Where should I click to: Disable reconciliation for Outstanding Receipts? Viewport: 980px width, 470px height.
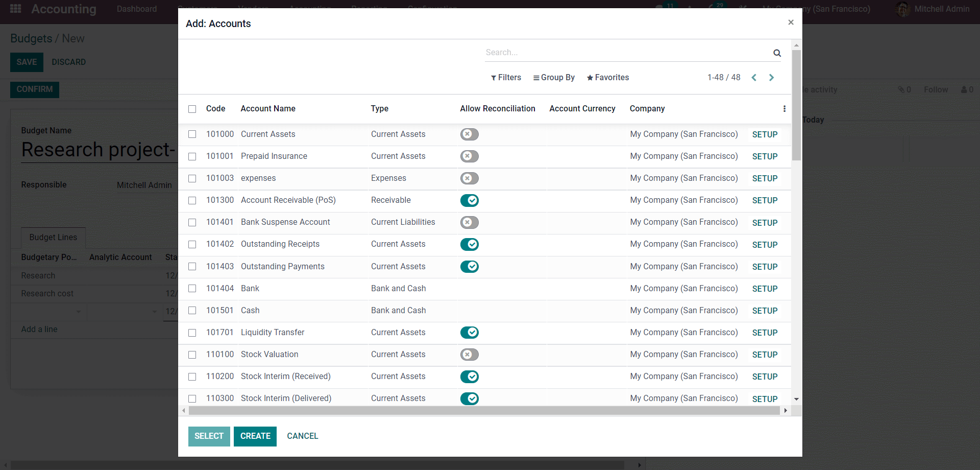click(469, 244)
